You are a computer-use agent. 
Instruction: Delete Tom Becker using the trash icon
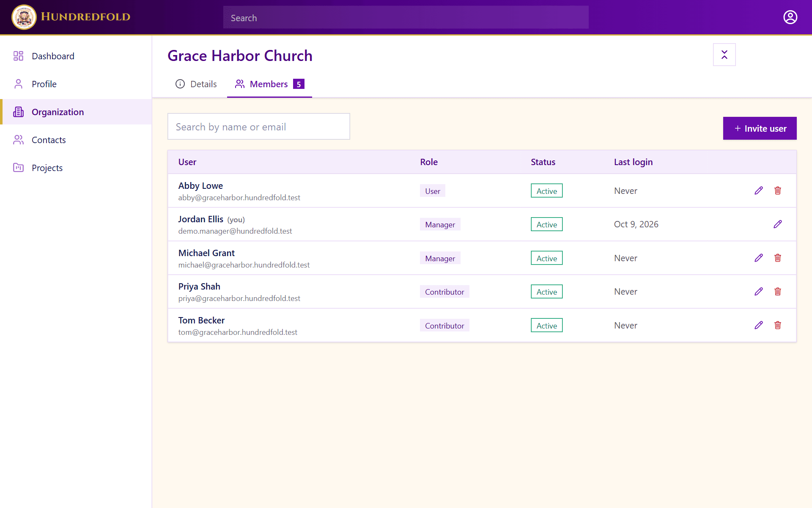(x=777, y=325)
